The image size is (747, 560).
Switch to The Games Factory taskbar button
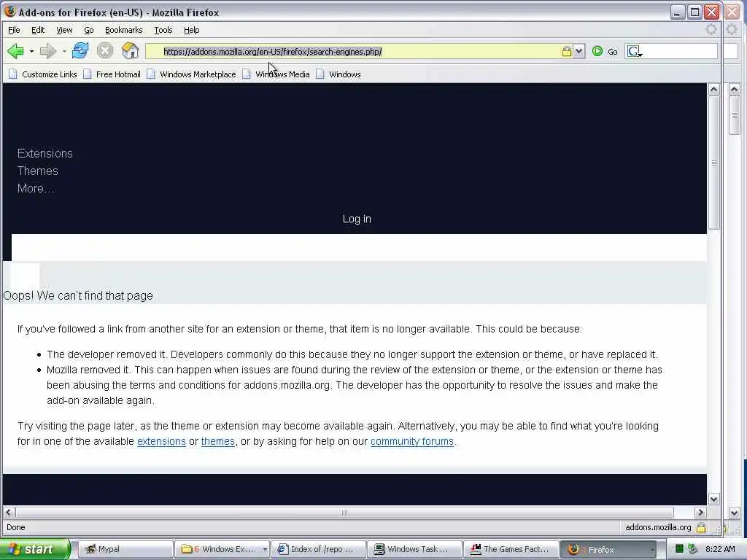click(511, 549)
